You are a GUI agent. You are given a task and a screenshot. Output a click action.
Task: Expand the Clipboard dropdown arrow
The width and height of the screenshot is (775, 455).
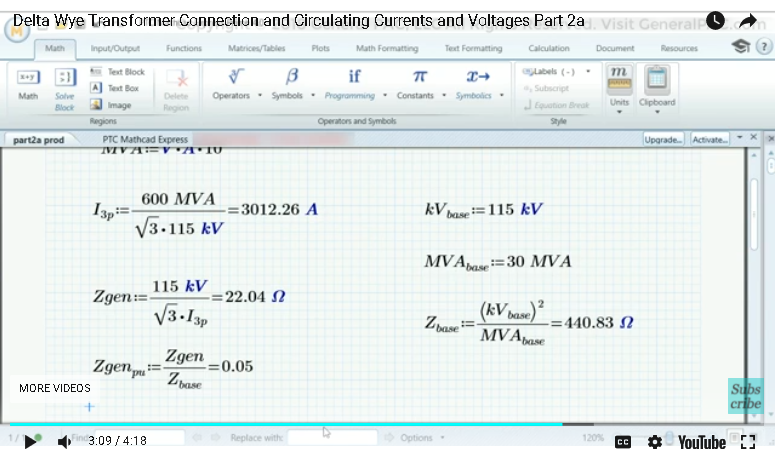657,112
